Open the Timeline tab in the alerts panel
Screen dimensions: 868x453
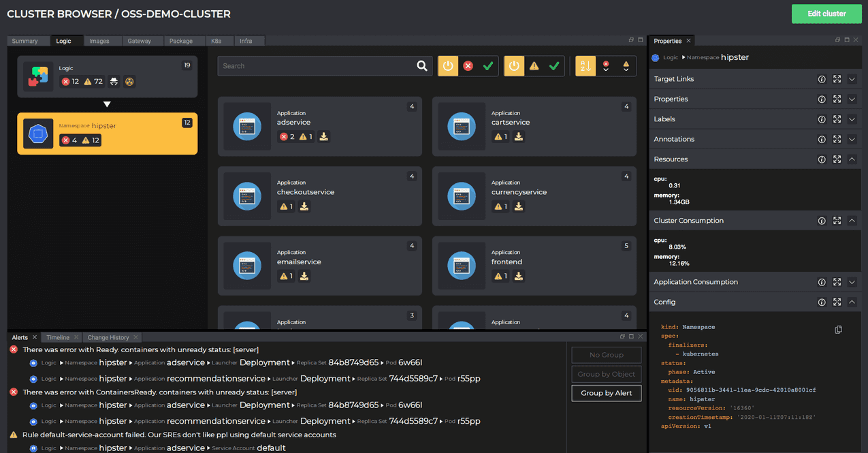[x=58, y=337]
